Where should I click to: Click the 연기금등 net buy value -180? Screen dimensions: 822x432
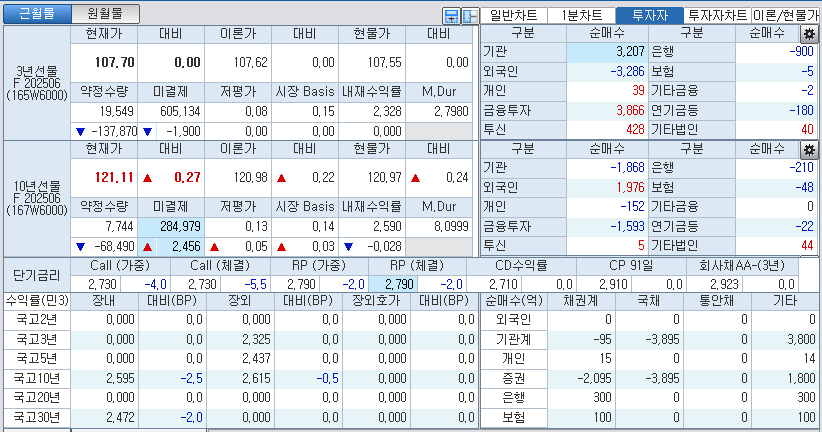801,110
